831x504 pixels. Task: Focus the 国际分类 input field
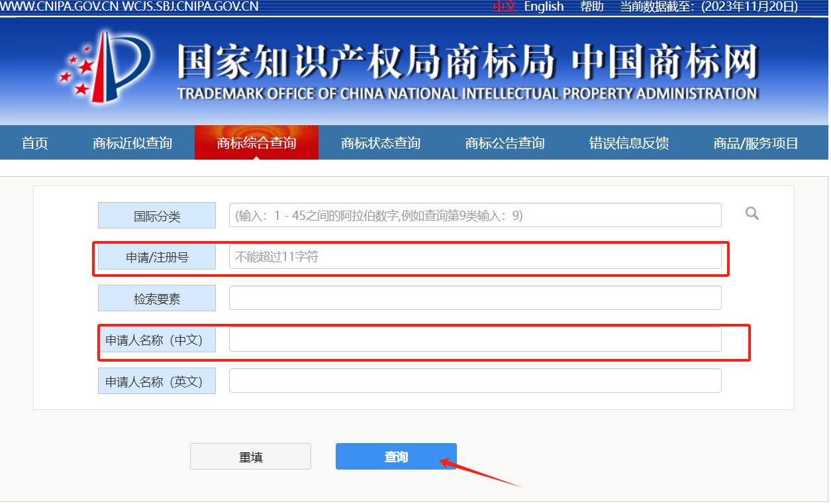[x=475, y=215]
